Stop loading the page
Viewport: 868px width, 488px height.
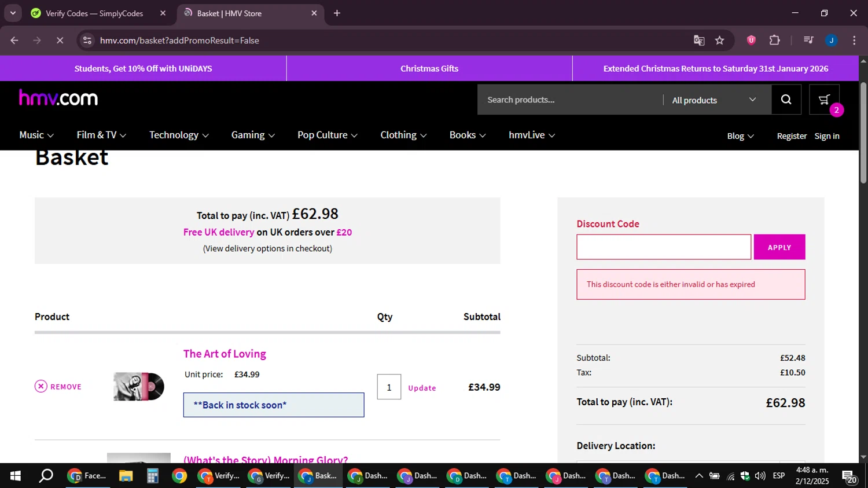60,41
